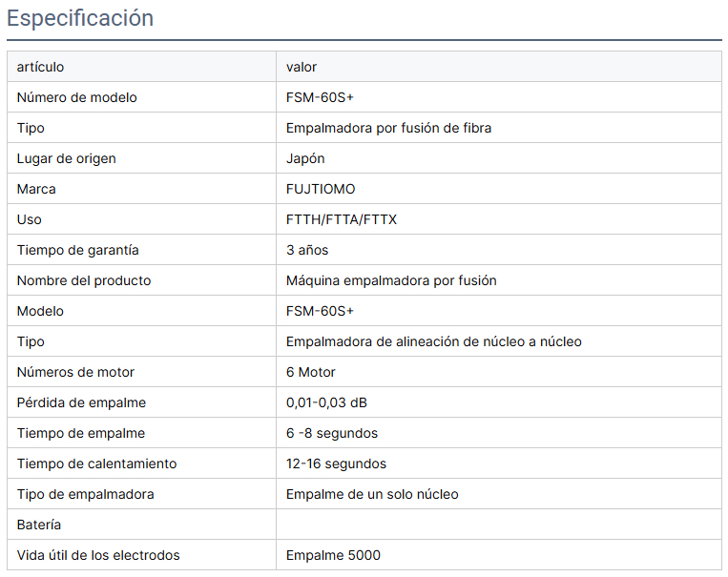
Task: Select the artículo column header
Action: pyautogui.click(x=40, y=67)
